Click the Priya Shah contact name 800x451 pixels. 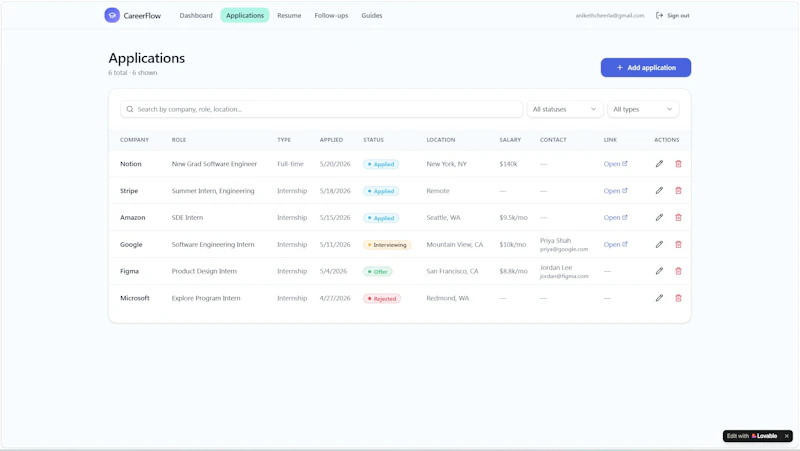click(555, 240)
